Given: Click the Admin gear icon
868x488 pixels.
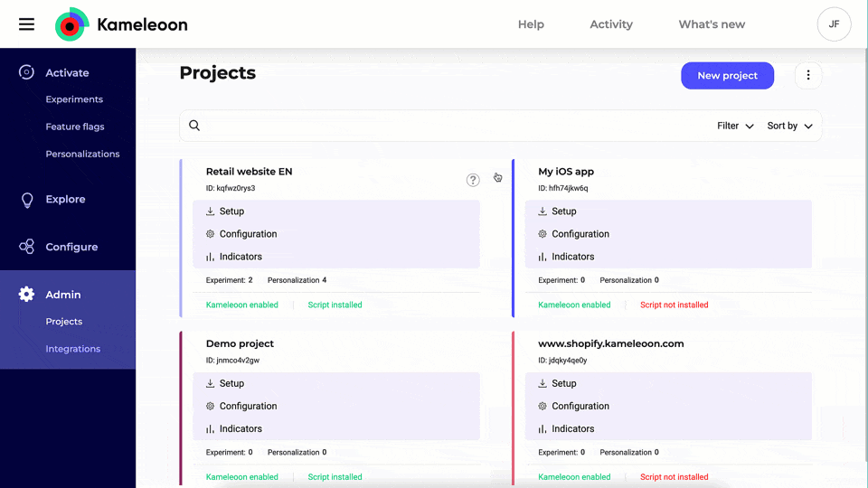Looking at the screenshot, I should point(26,295).
